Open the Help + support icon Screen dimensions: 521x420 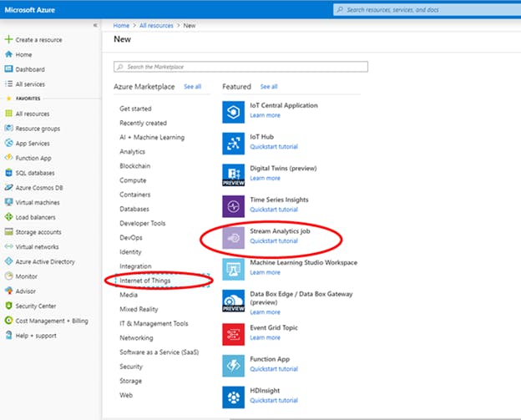click(x=8, y=335)
